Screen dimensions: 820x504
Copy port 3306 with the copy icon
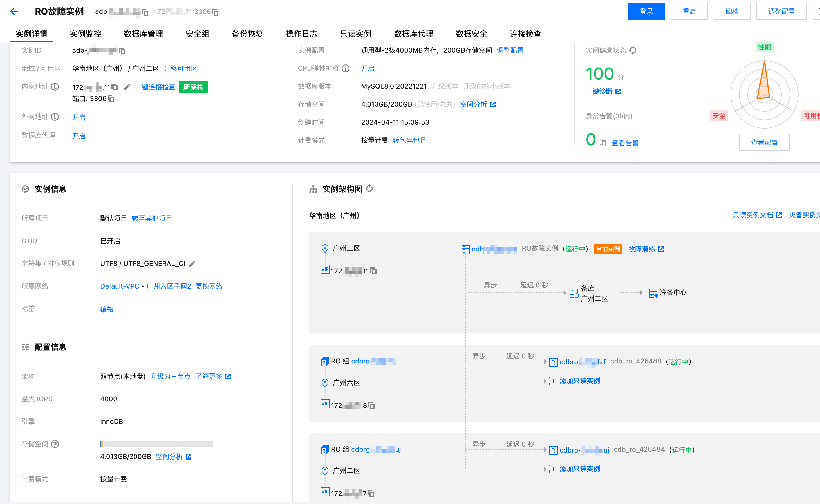click(x=111, y=99)
